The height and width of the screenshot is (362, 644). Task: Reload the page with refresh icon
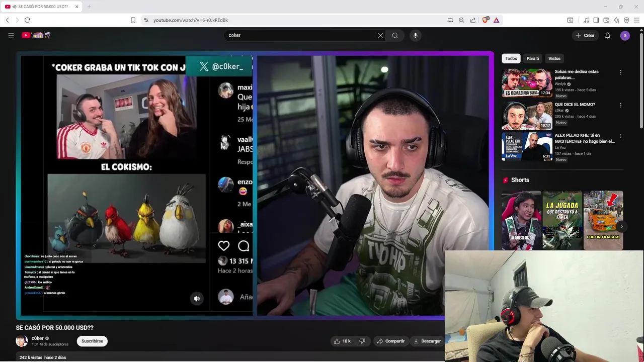point(27,20)
